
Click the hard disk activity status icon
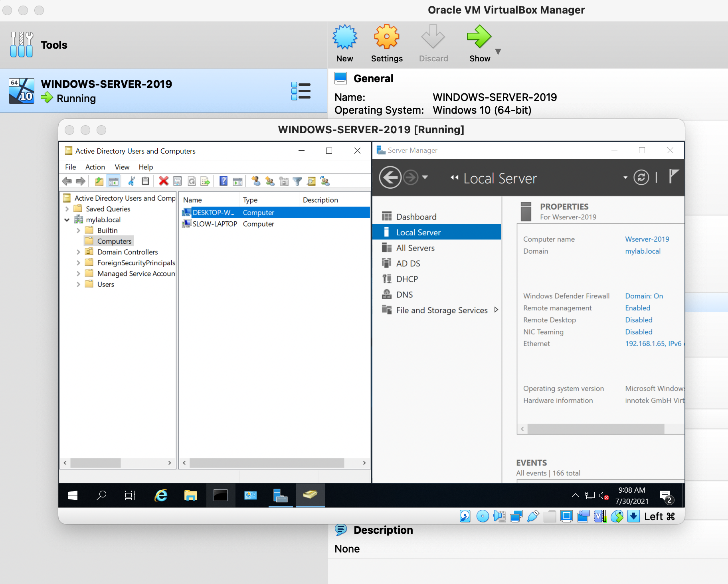click(465, 516)
